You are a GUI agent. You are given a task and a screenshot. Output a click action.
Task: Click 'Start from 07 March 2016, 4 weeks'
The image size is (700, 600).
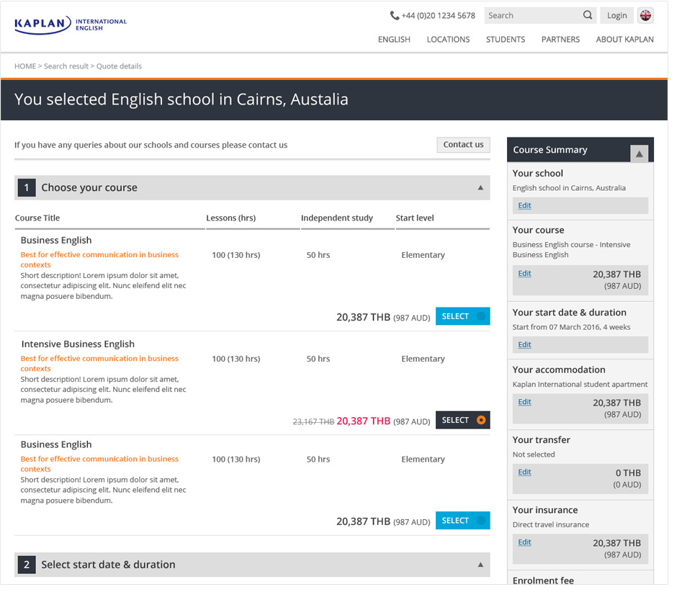571,327
